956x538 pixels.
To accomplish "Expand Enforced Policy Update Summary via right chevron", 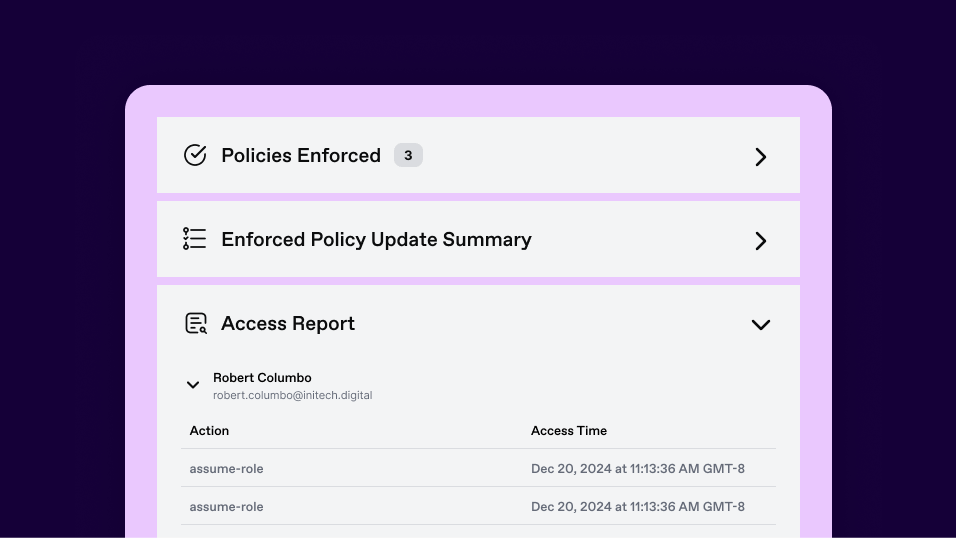I will [760, 241].
